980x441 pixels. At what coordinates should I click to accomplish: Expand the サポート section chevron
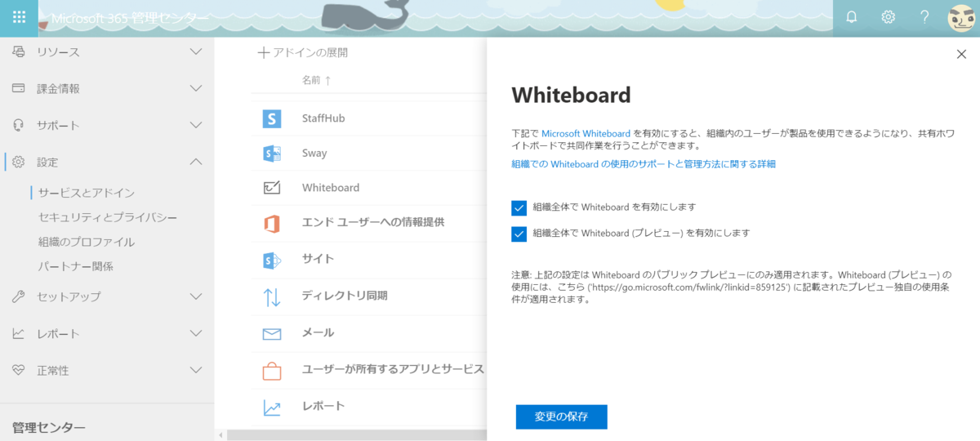[196, 125]
